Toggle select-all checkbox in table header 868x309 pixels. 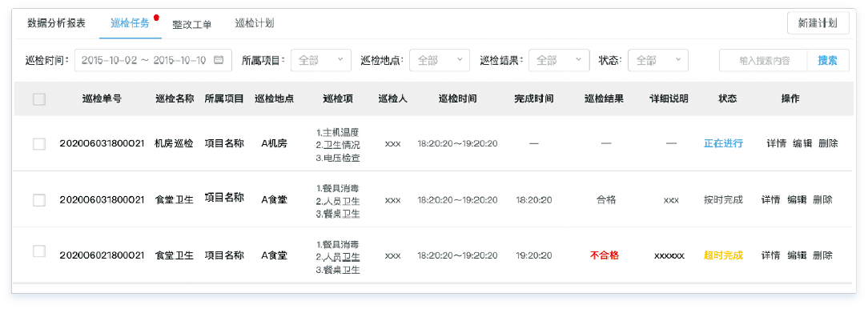pos(39,99)
